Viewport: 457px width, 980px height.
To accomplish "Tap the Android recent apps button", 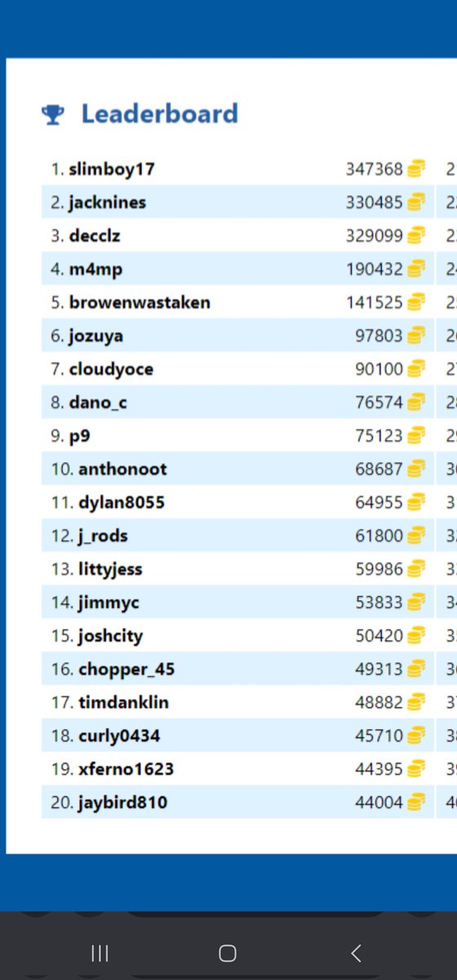I will click(100, 953).
